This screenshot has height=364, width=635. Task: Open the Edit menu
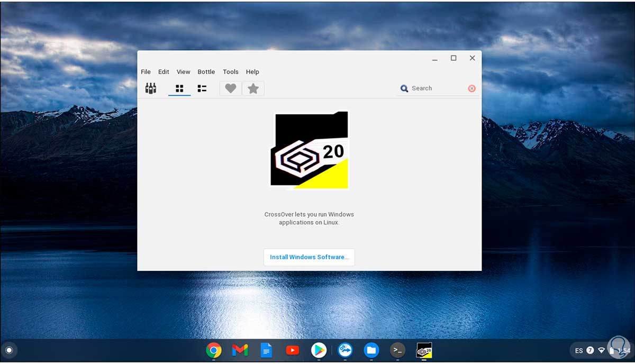[164, 72]
